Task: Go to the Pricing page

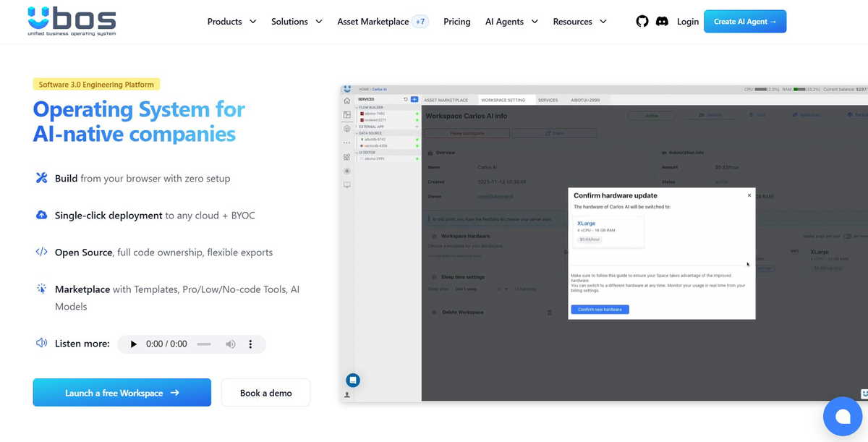Action: (456, 22)
